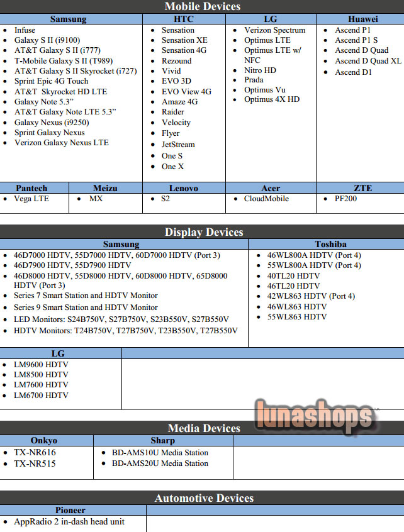Select Toshiba '42WL863 HDTV (Port 4)'
The height and width of the screenshot is (532, 404).
[311, 296]
